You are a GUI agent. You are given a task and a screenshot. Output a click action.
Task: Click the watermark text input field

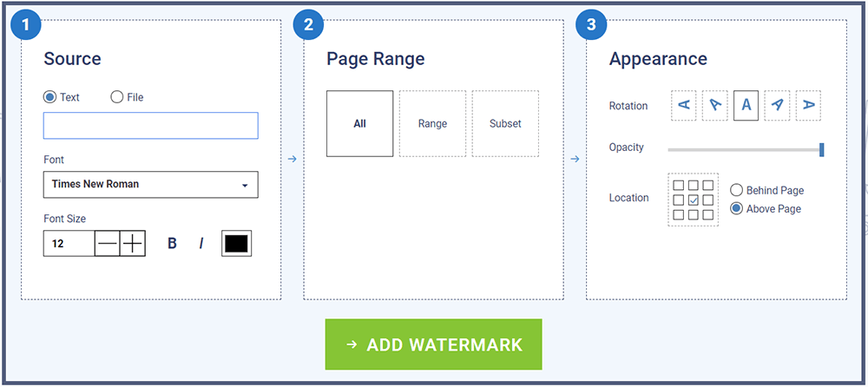point(150,126)
